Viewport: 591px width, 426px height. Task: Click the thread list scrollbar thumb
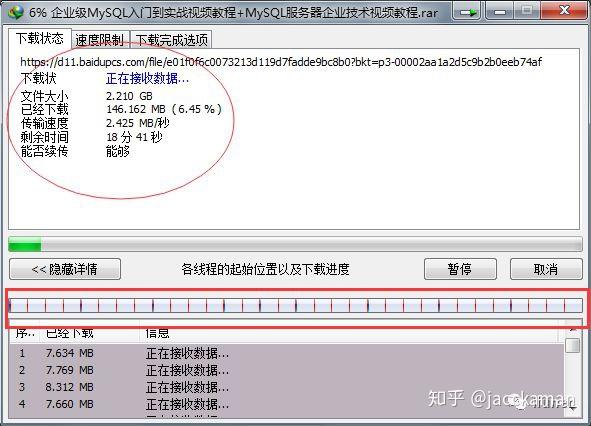tap(573, 345)
